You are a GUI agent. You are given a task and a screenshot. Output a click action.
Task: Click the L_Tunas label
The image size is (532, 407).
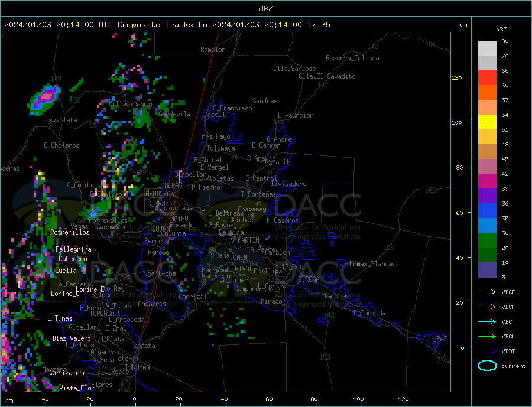pos(60,318)
